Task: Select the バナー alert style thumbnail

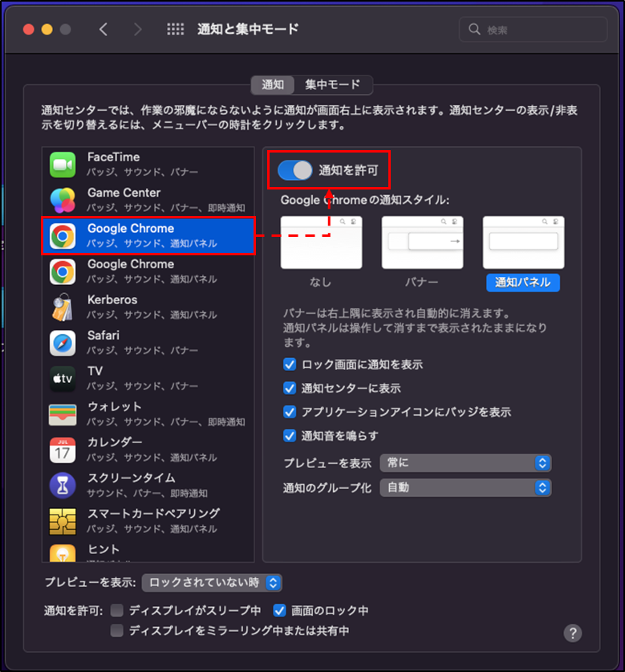Action: (x=422, y=242)
